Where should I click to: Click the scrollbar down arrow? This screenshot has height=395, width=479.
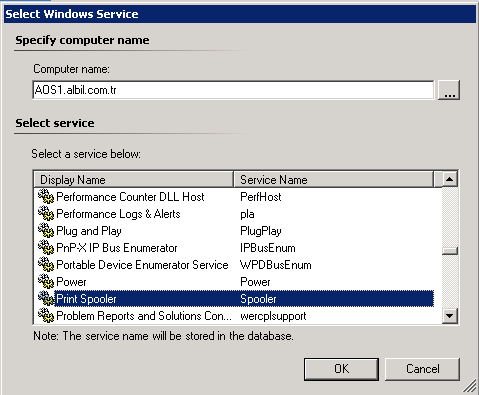450,316
